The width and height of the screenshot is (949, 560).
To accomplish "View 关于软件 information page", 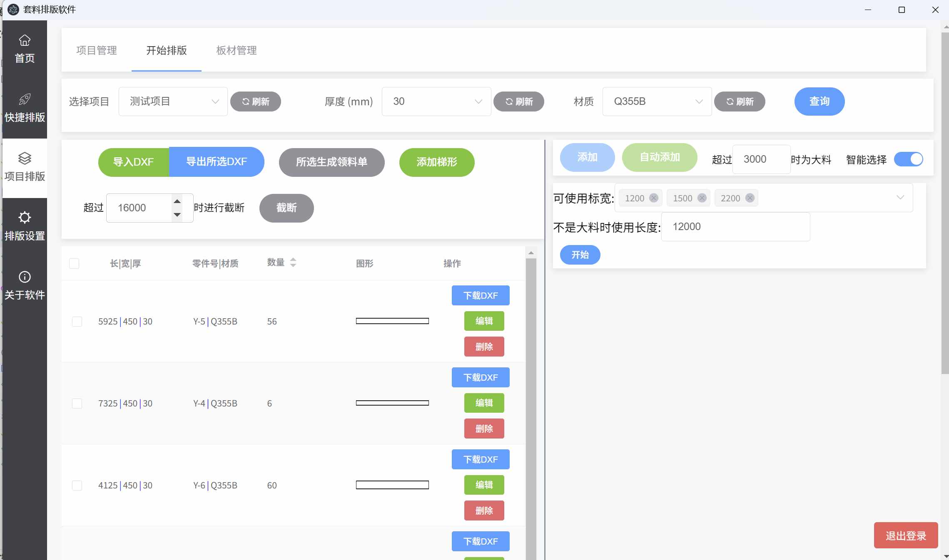I will click(x=24, y=285).
